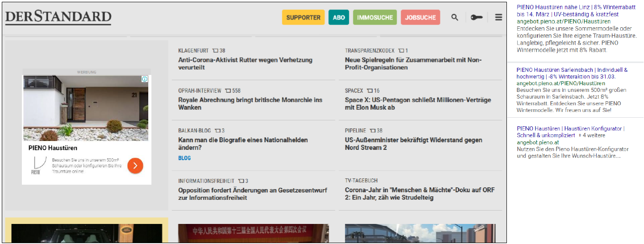Click the orange arrow button in PIENO ad
The image size is (644, 244).
(x=135, y=165)
